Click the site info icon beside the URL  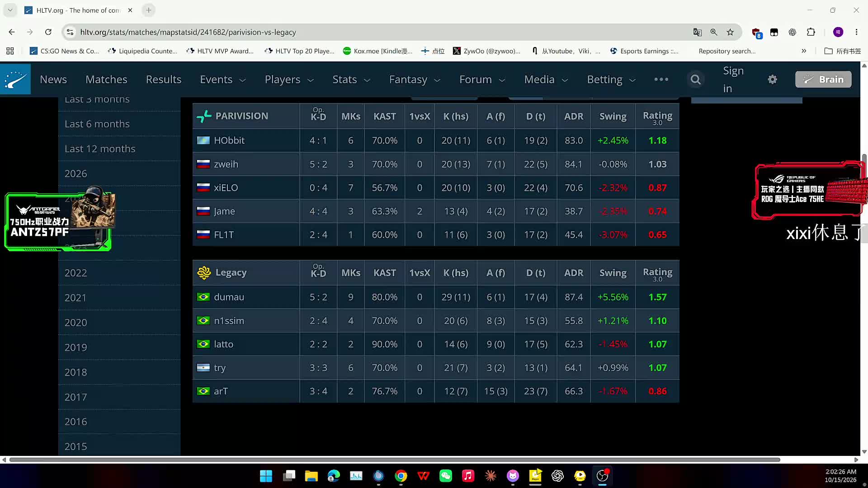coord(70,32)
